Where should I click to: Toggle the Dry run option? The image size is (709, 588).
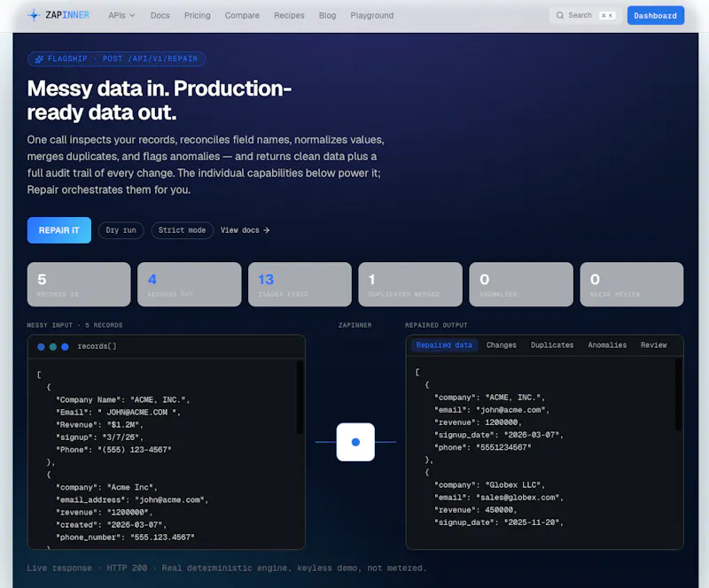[121, 230]
